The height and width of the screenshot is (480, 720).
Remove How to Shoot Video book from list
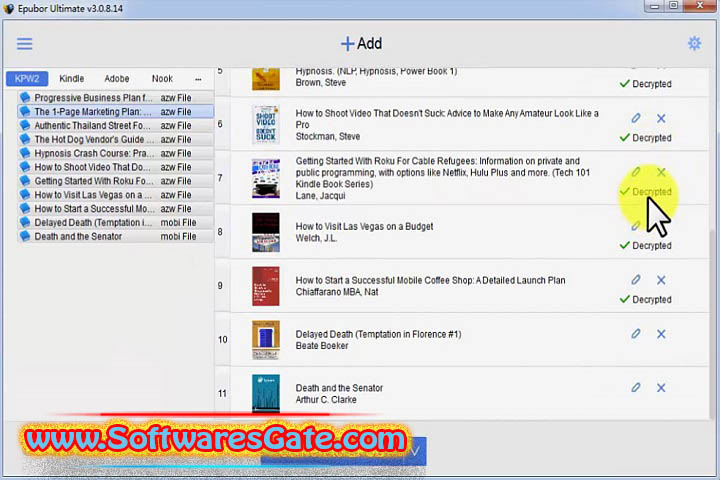pos(661,119)
